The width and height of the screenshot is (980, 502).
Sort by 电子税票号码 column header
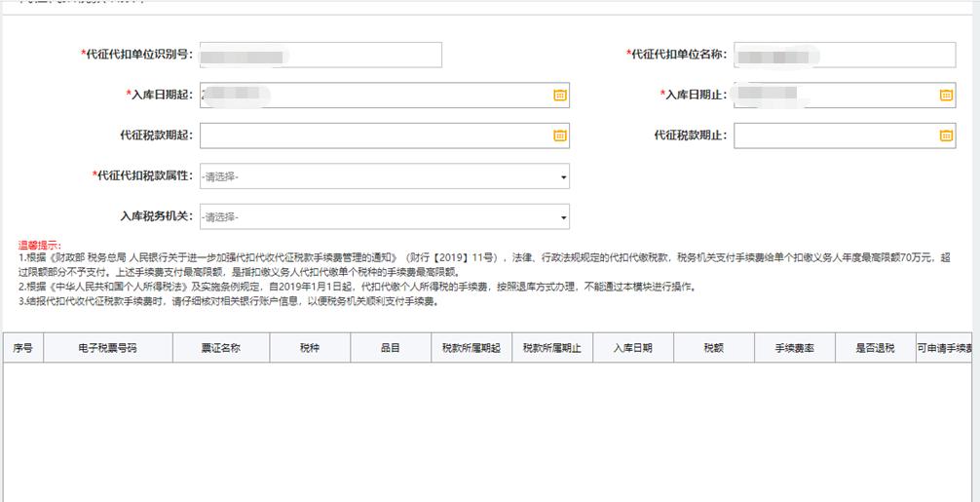107,348
